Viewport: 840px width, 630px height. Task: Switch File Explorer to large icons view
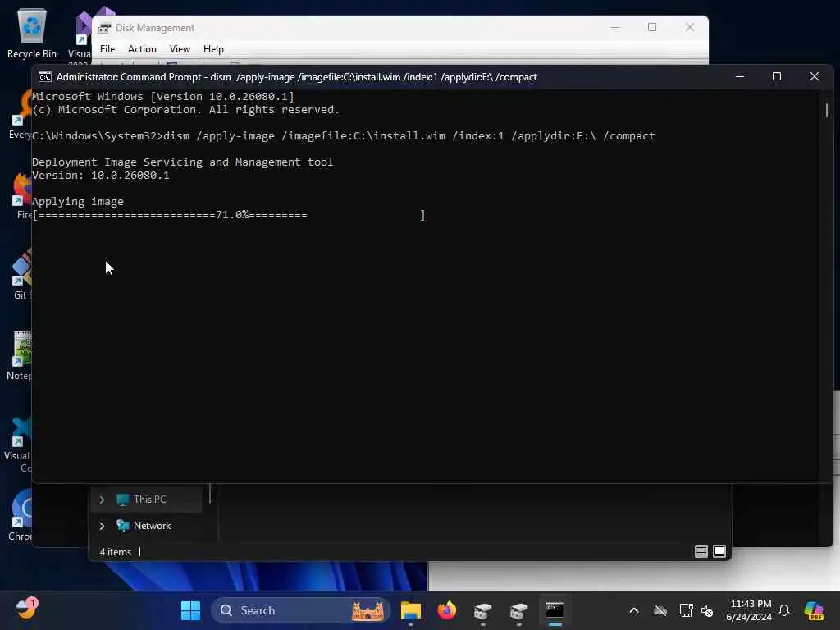pos(719,551)
